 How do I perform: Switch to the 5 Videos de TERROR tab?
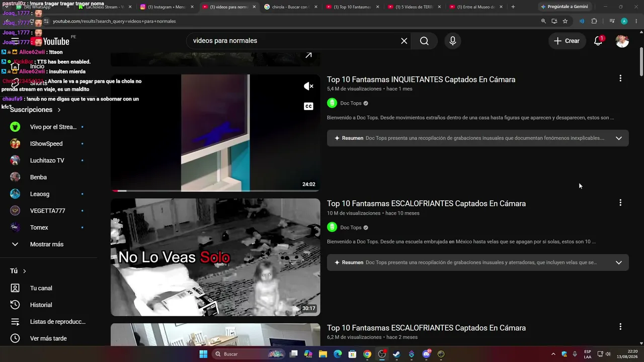point(414,7)
